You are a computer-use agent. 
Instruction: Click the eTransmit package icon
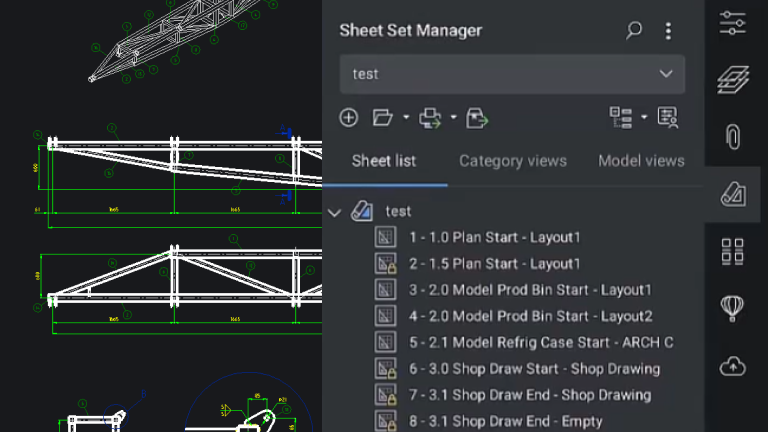pyautogui.click(x=477, y=118)
